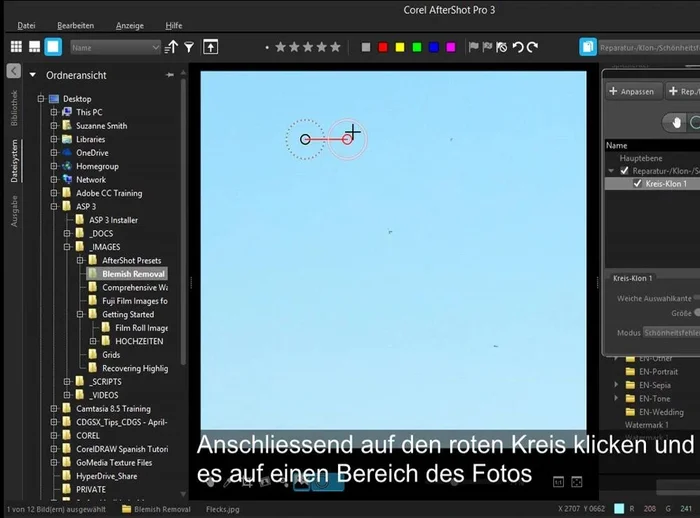
Task: Apply the grey color label
Action: (x=366, y=47)
